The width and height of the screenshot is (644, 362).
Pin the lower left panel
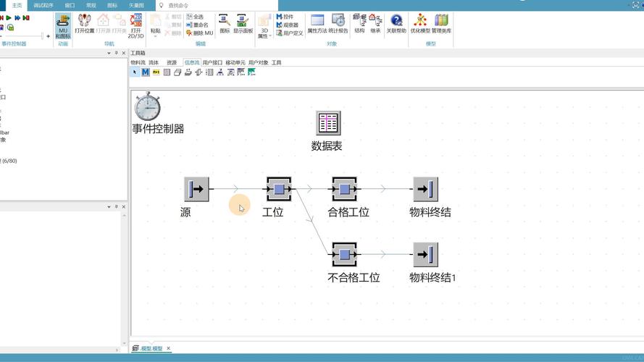coord(116,207)
